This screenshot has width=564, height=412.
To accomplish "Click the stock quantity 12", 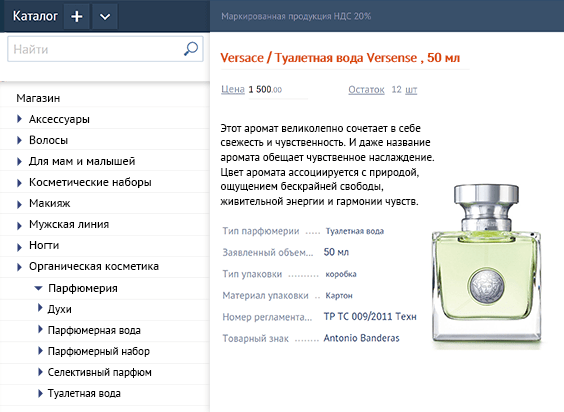I will click(396, 89).
